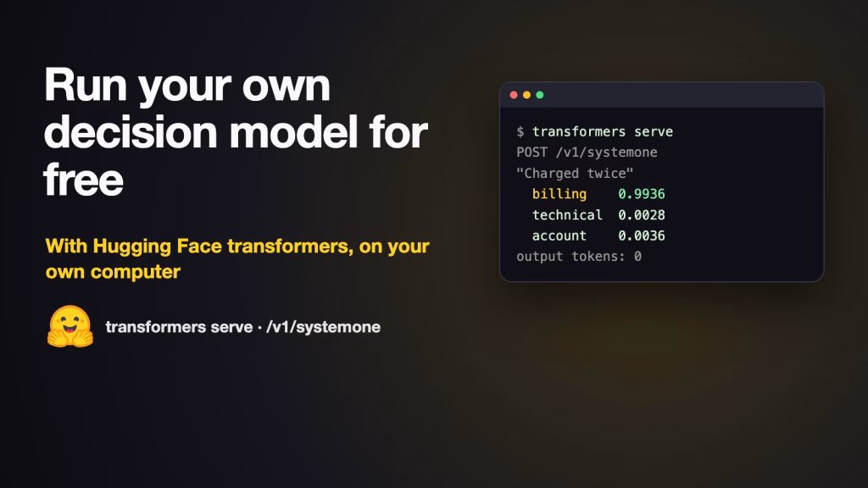The height and width of the screenshot is (488, 868).
Task: Click the green maximize dot in terminal window
Action: [540, 95]
